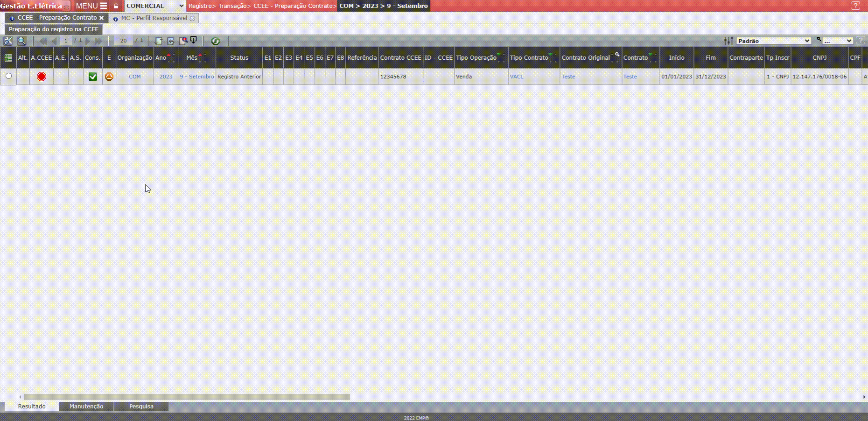
Task: Click the magnifying glass search icon
Action: point(21,41)
